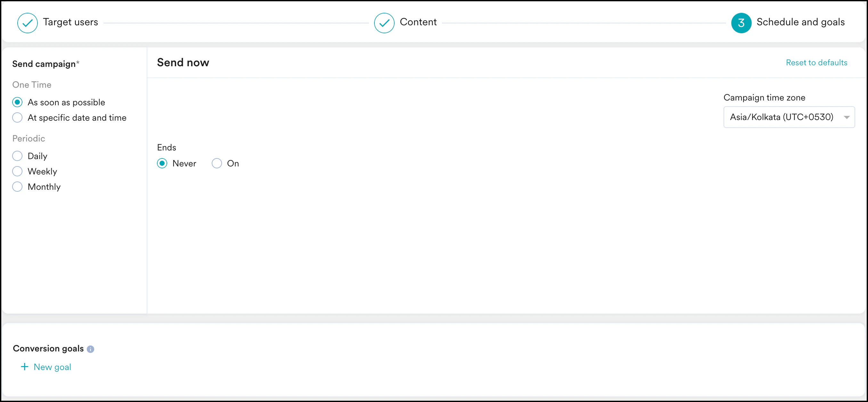Image resolution: width=868 pixels, height=402 pixels.
Task: Set Ends to On
Action: 217,163
